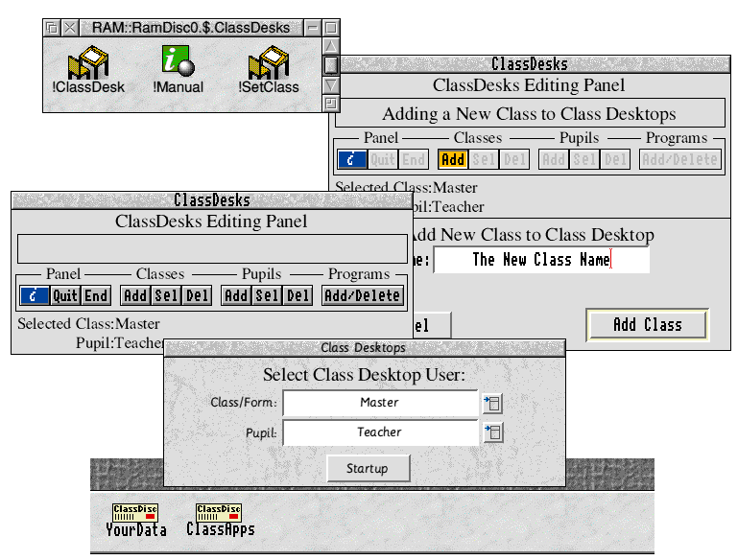Click the Pupil field showing Teacher
Viewport: 738px width, 560px height.
point(380,432)
